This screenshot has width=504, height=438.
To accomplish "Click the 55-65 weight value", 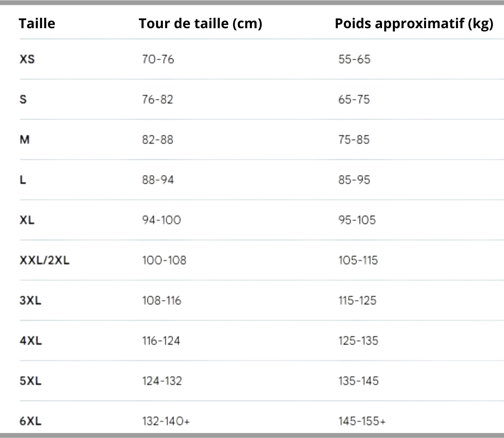I will [354, 59].
